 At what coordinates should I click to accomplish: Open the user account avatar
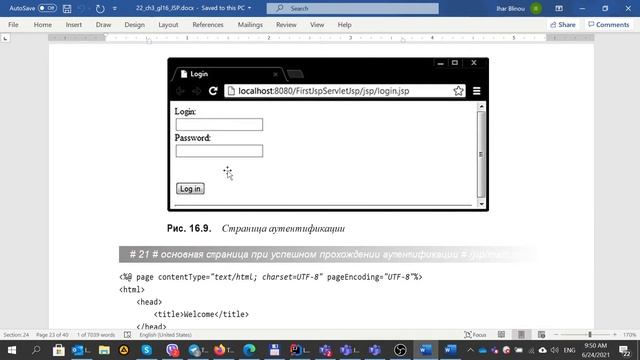(x=536, y=8)
